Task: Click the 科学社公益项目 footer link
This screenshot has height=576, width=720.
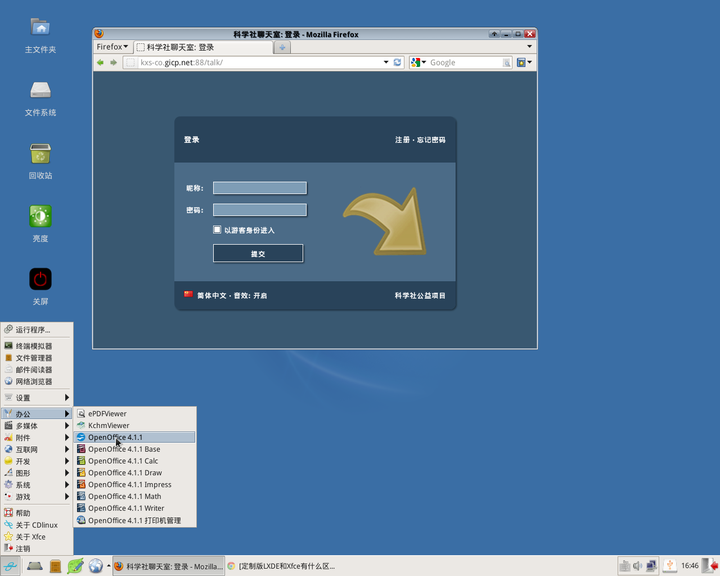Action: tap(420, 295)
